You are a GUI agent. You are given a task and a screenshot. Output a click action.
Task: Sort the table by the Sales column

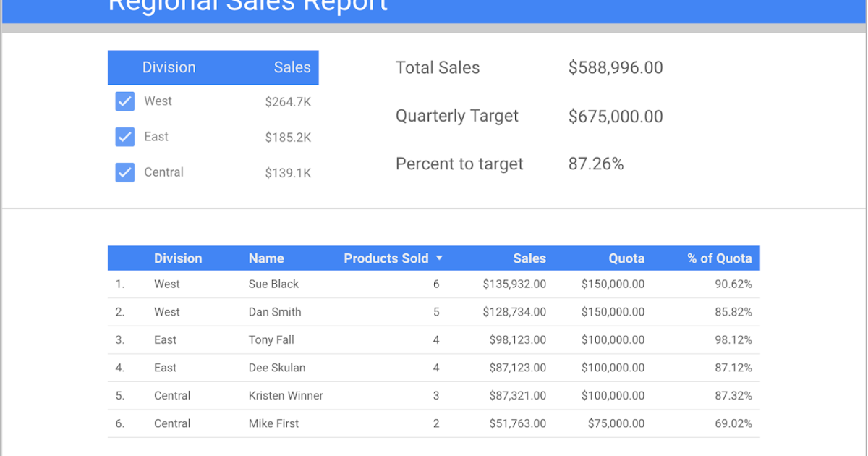[x=529, y=258]
